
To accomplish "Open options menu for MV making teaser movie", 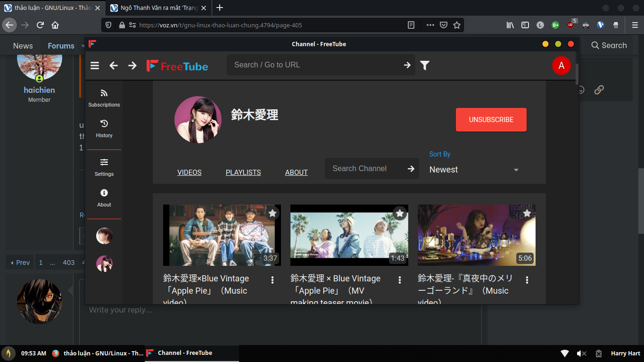I will pos(400,280).
